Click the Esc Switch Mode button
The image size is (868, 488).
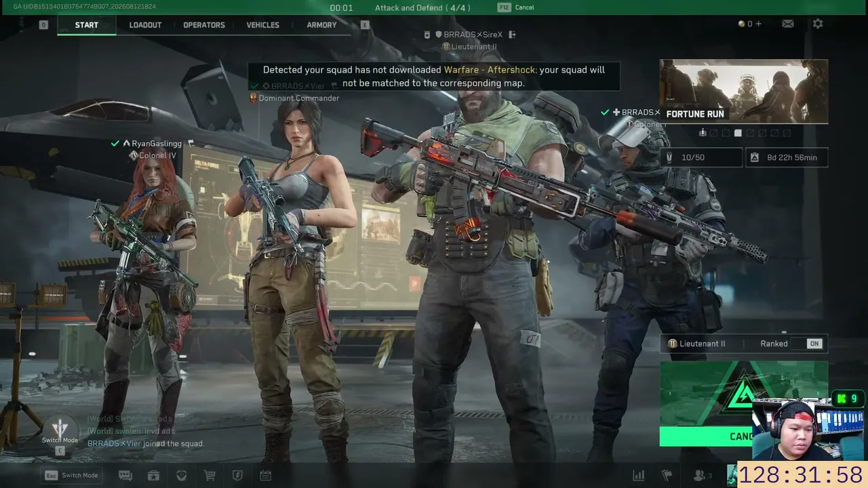click(x=71, y=476)
